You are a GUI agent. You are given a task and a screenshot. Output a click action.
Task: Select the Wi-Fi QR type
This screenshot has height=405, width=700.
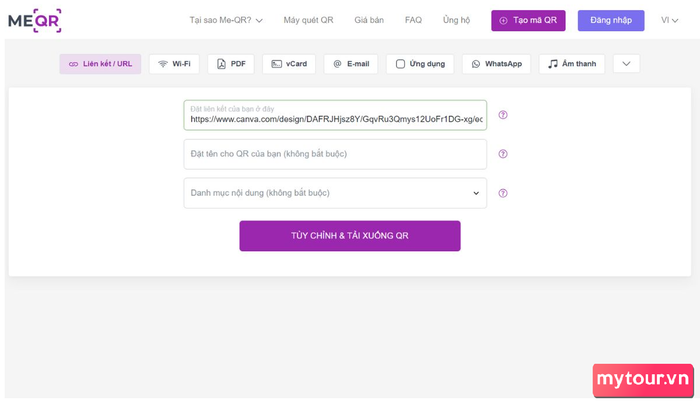[174, 64]
